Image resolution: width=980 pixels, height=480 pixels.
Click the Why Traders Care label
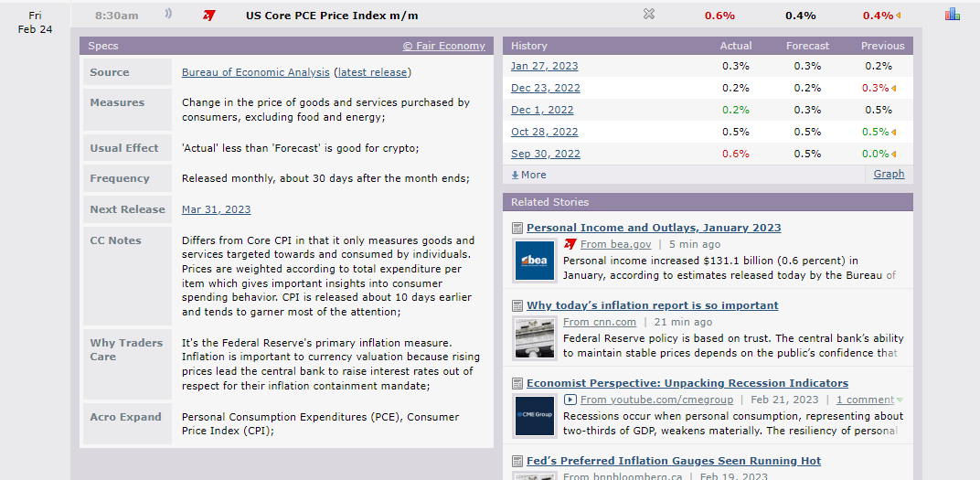[126, 350]
